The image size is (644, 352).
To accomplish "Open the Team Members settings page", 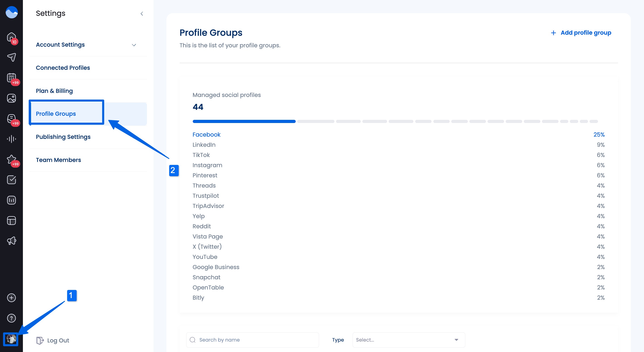I will click(x=58, y=160).
